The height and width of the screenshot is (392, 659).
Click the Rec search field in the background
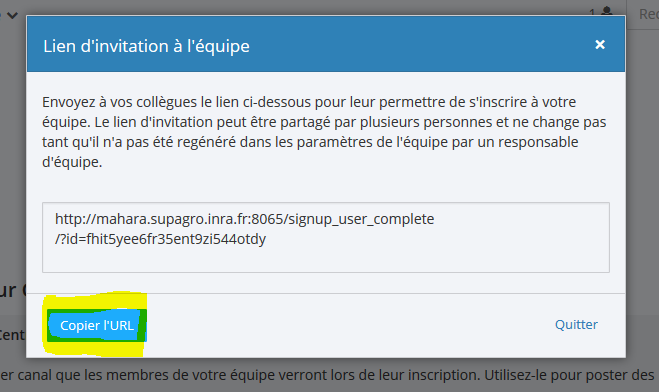[x=643, y=14]
